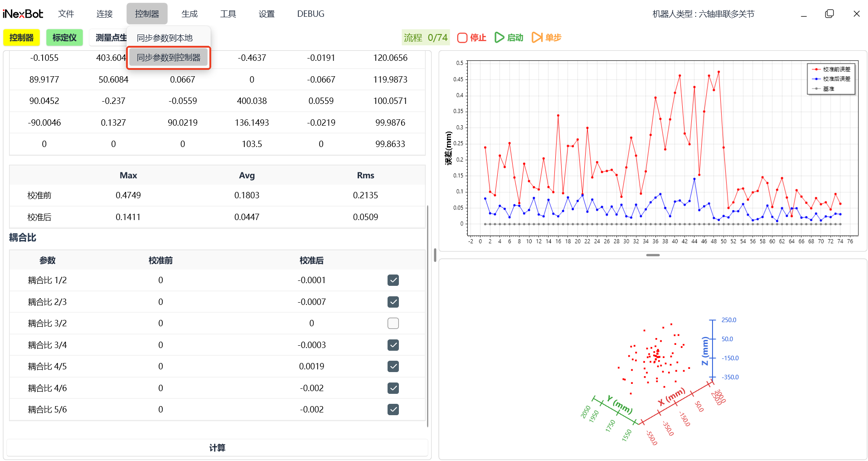Click the 耦合比 section heading

pyautogui.click(x=23, y=238)
